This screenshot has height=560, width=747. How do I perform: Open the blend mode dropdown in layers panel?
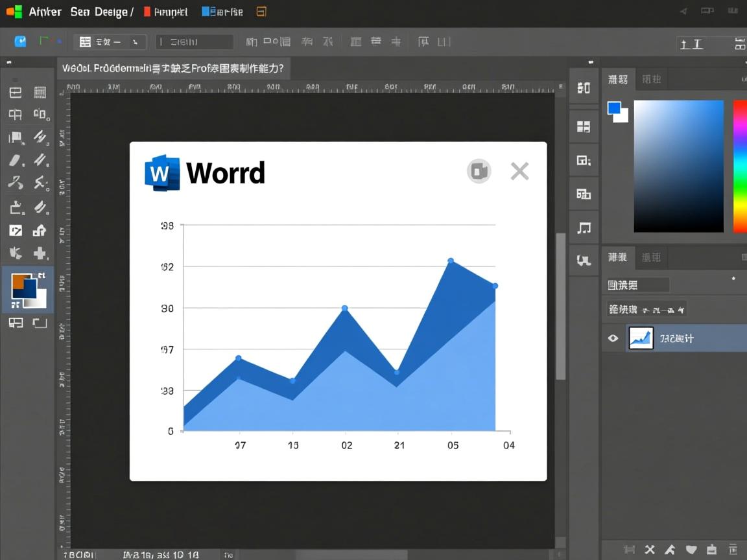pyautogui.click(x=638, y=285)
